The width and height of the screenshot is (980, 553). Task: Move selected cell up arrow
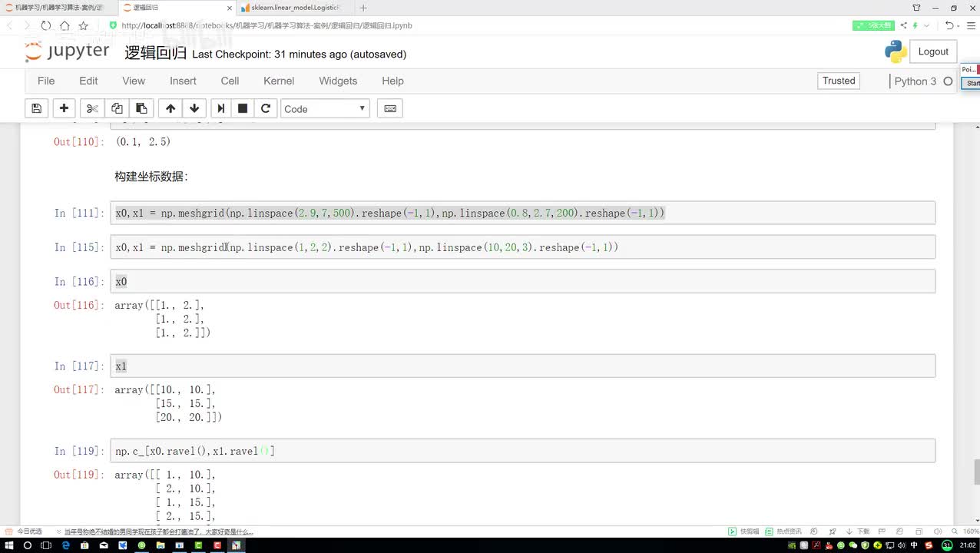click(x=171, y=108)
